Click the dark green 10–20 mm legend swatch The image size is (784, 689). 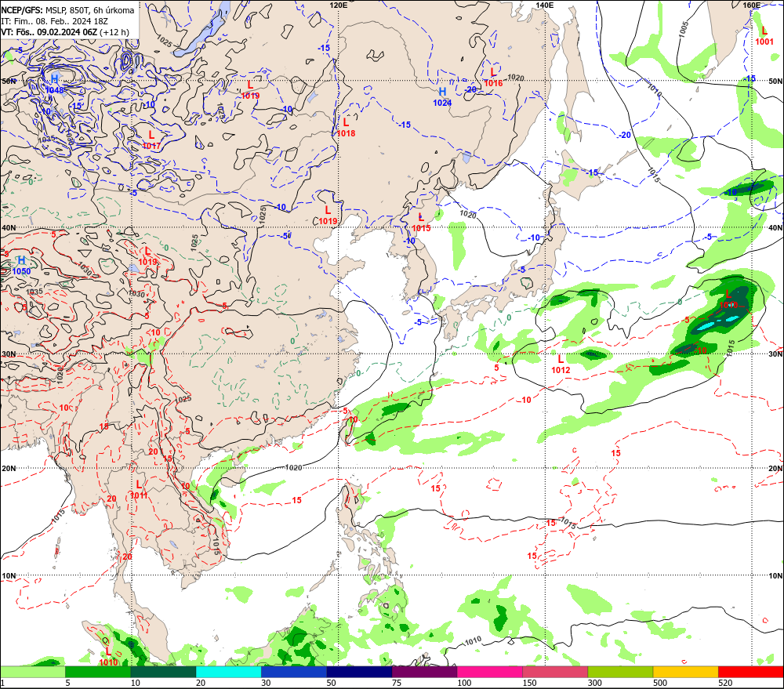pos(163,672)
